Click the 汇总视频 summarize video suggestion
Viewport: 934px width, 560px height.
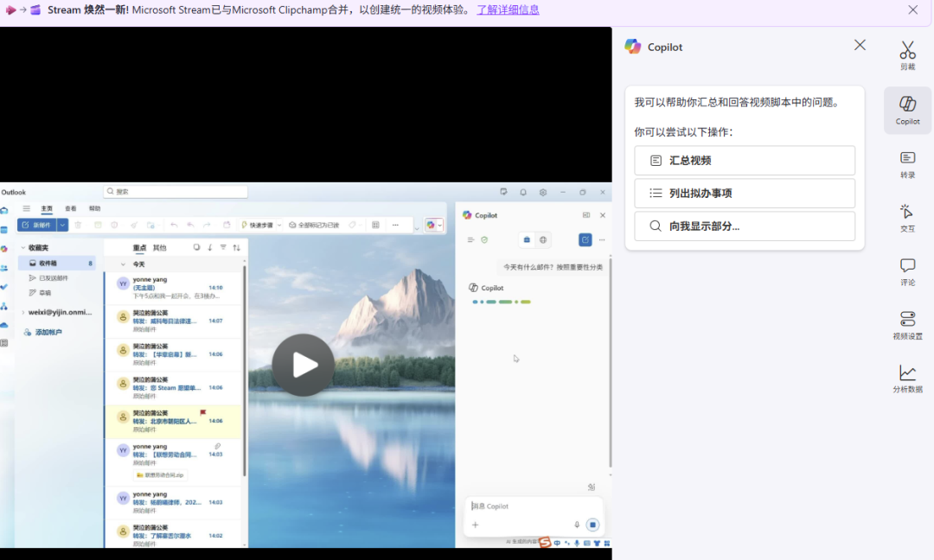tap(744, 161)
